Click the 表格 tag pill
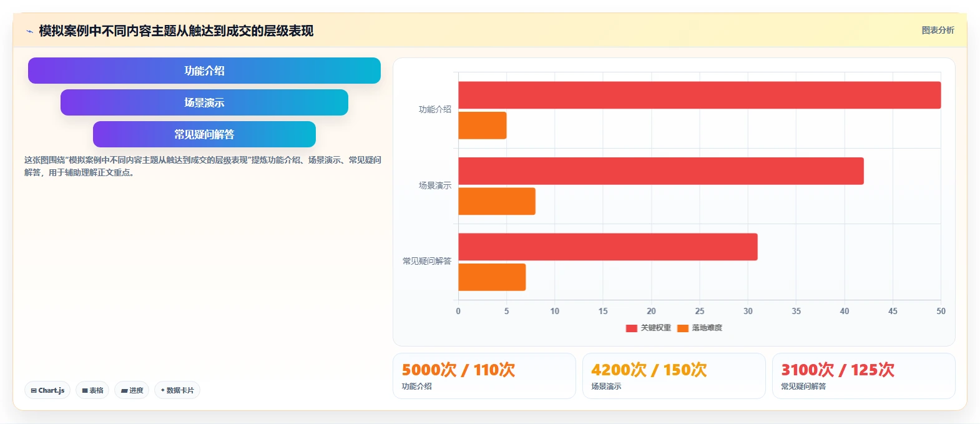The height and width of the screenshot is (424, 980). [x=92, y=390]
